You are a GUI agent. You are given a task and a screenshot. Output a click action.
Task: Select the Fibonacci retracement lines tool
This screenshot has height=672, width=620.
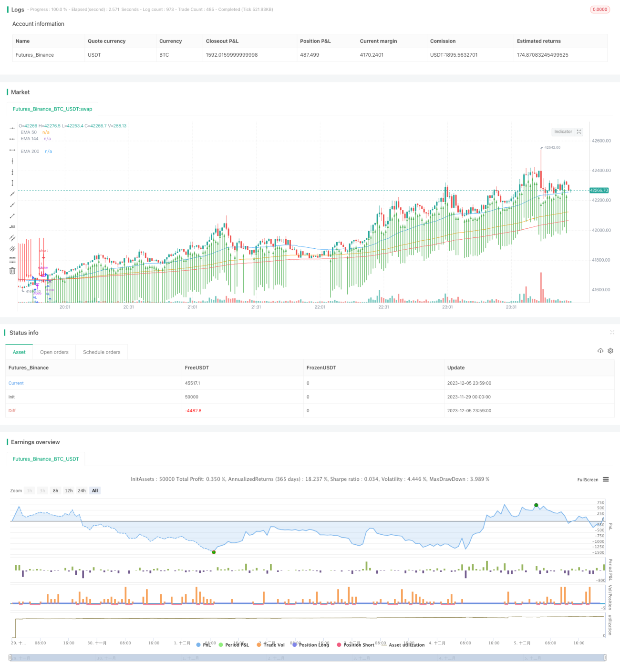coord(12,260)
